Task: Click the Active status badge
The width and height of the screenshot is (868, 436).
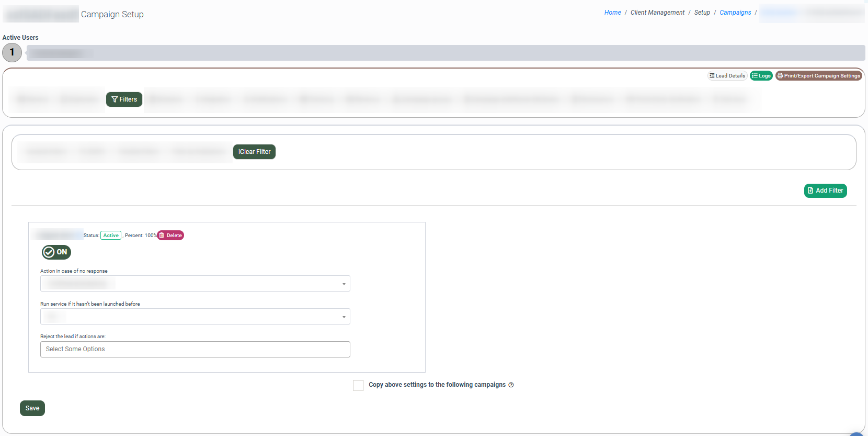Action: pos(111,236)
